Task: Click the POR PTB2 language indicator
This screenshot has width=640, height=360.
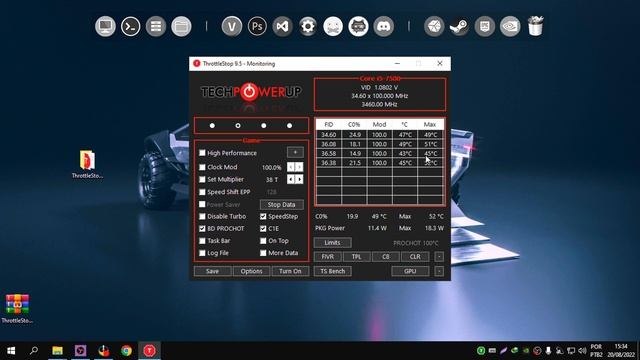Action: [596, 351]
